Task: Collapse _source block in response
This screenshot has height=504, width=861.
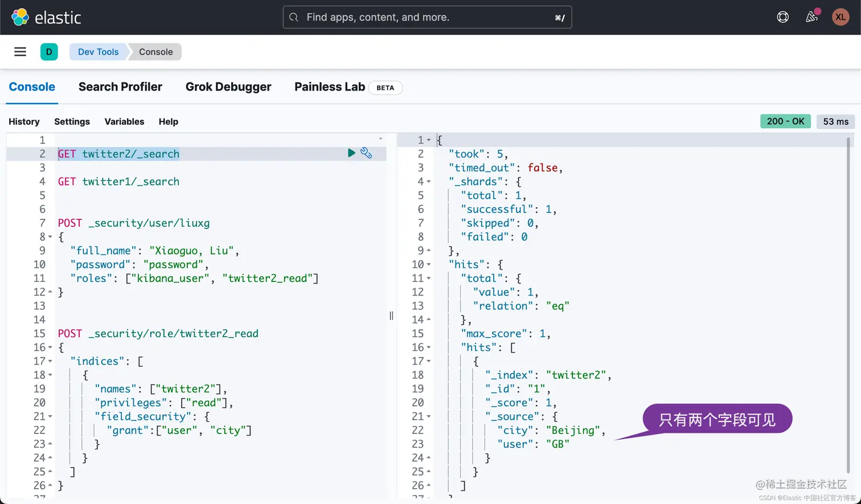Action: coord(429,417)
